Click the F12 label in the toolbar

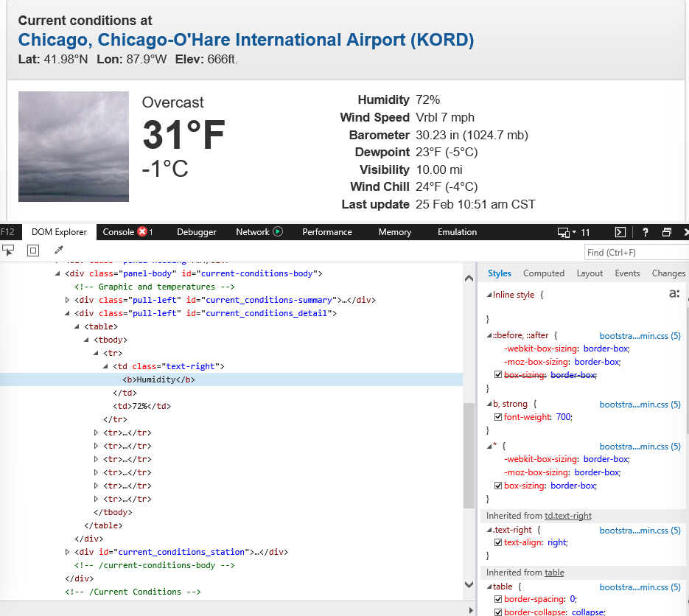pos(7,231)
